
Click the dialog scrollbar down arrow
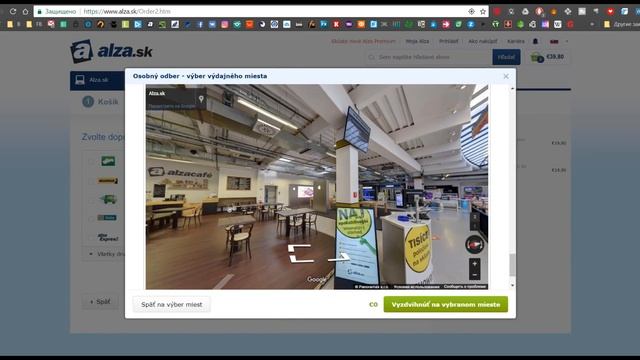point(512,285)
